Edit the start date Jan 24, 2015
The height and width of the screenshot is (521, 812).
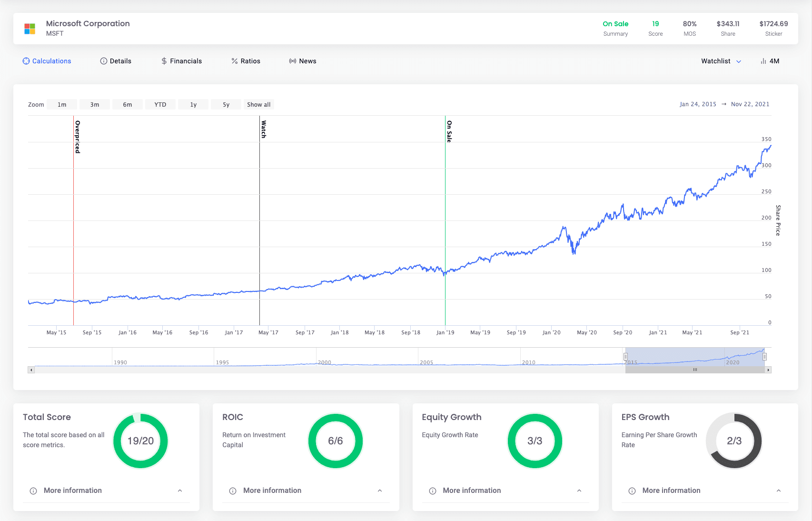tap(698, 104)
